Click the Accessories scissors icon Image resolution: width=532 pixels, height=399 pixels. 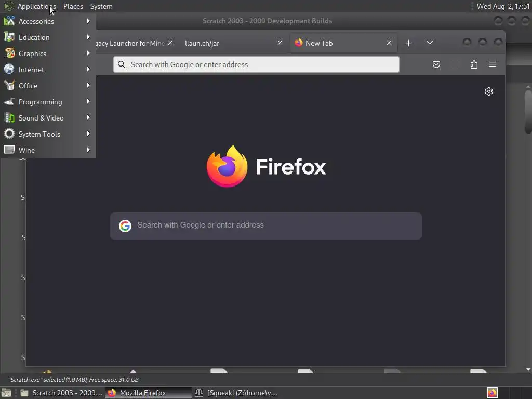pyautogui.click(x=9, y=21)
